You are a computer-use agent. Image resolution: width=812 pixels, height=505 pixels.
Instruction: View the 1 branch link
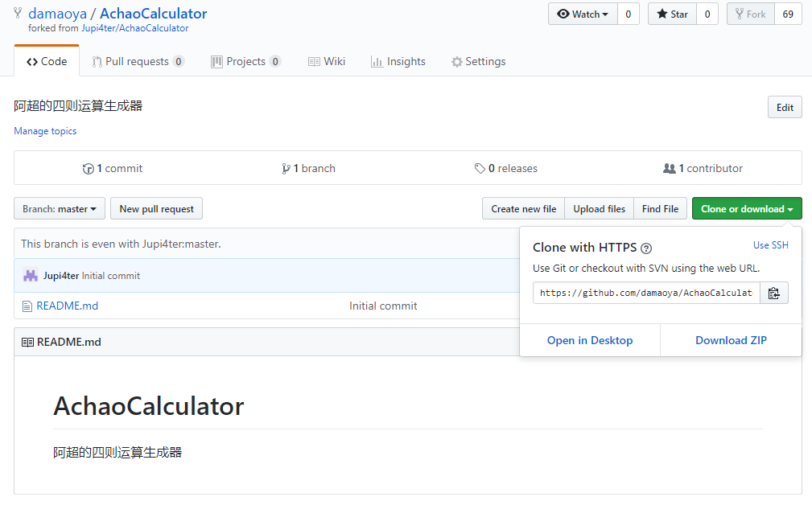309,168
